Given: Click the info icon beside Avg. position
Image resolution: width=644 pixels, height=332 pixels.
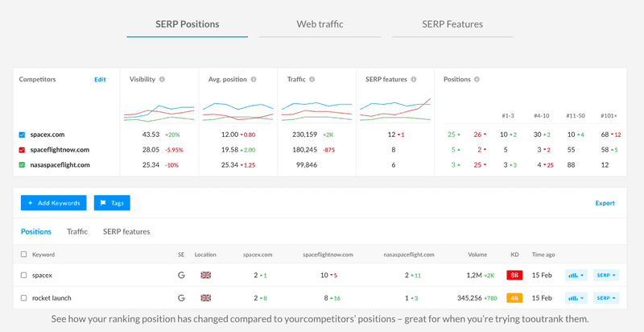Looking at the screenshot, I should (x=254, y=80).
